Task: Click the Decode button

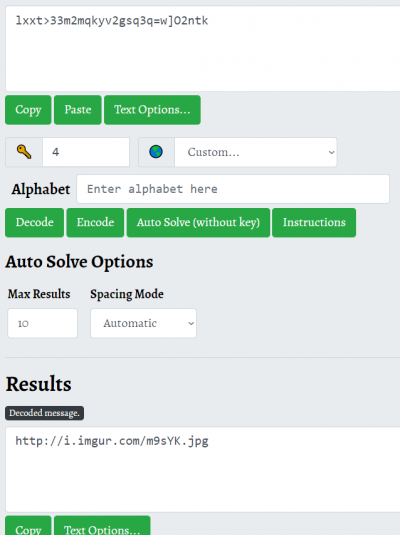Action: click(x=34, y=222)
